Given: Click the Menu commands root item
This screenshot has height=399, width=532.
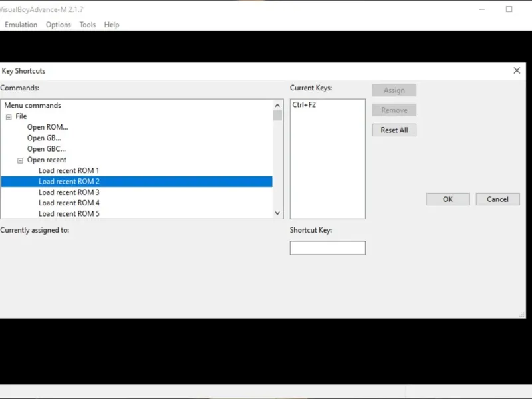Looking at the screenshot, I should point(33,106).
